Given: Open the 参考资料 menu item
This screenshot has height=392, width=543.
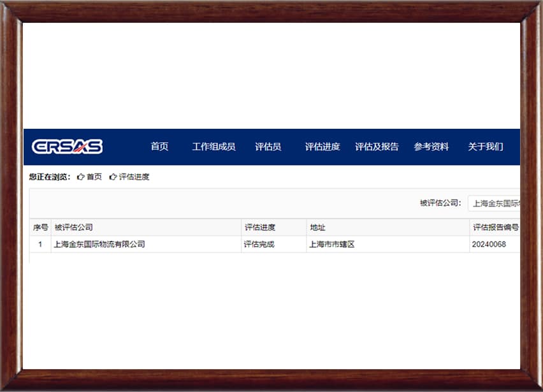Looking at the screenshot, I should pyautogui.click(x=431, y=147).
